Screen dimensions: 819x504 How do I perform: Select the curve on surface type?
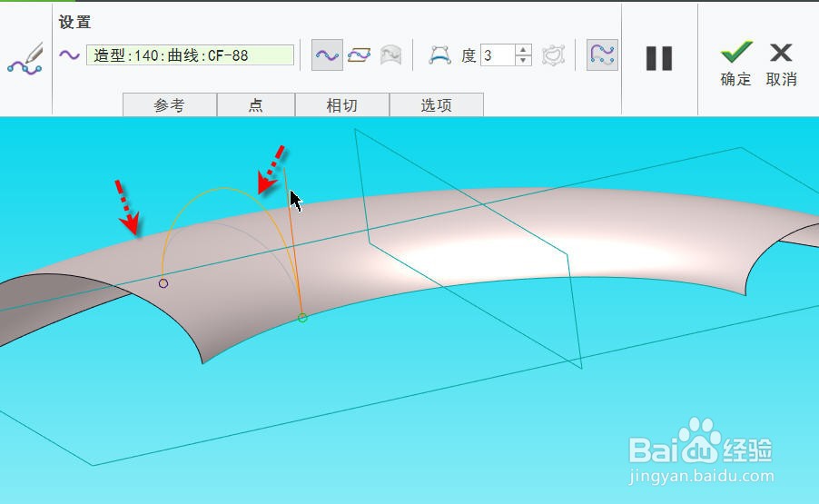pos(390,54)
